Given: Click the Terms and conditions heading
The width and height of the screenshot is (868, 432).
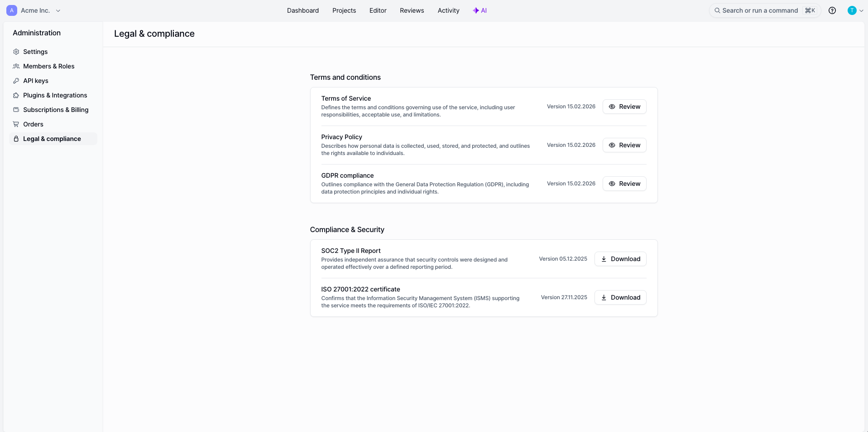Looking at the screenshot, I should (x=345, y=78).
